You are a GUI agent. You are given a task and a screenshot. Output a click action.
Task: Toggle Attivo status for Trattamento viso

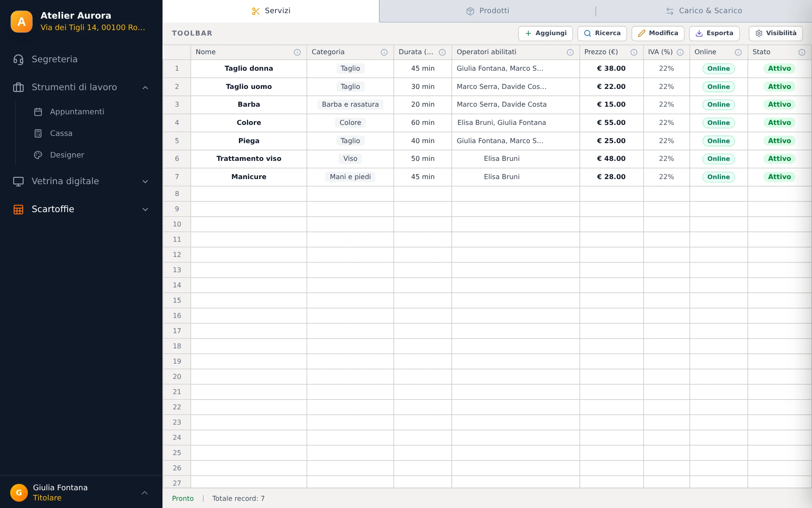[x=779, y=159]
